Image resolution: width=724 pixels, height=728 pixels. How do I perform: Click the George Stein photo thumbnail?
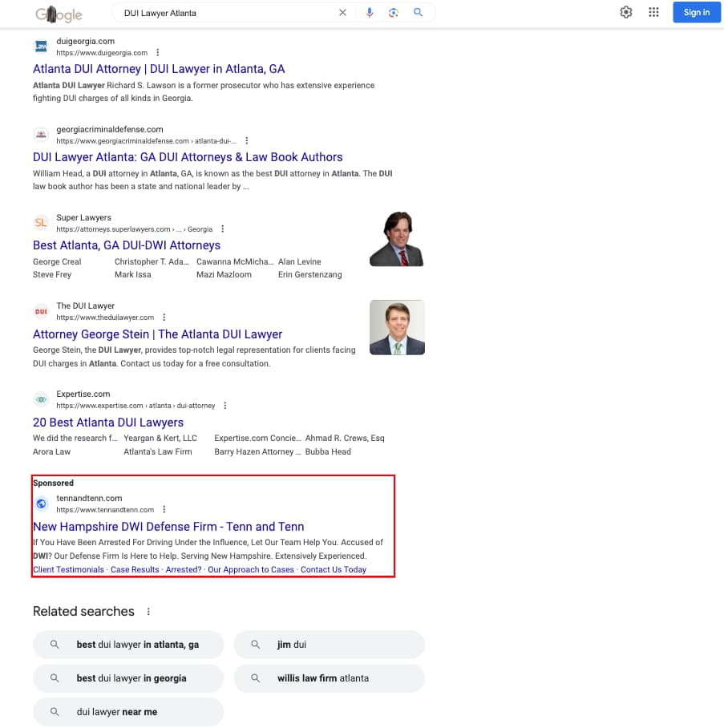click(x=397, y=327)
